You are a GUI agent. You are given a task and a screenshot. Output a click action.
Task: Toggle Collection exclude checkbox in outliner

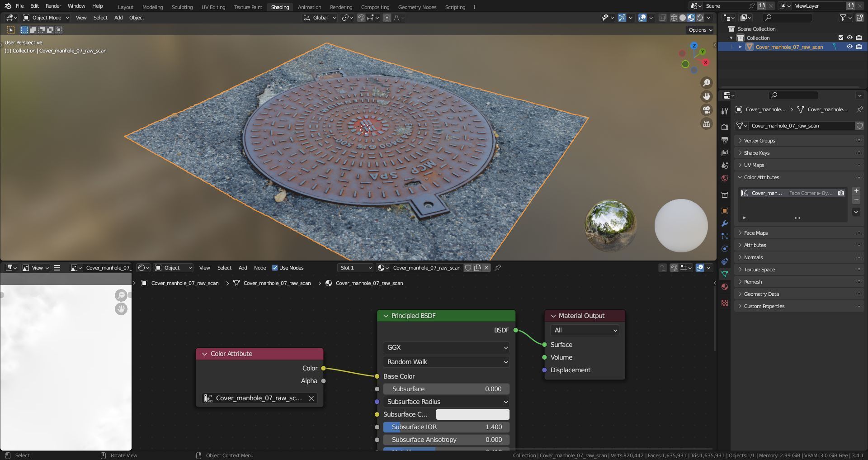coord(841,38)
